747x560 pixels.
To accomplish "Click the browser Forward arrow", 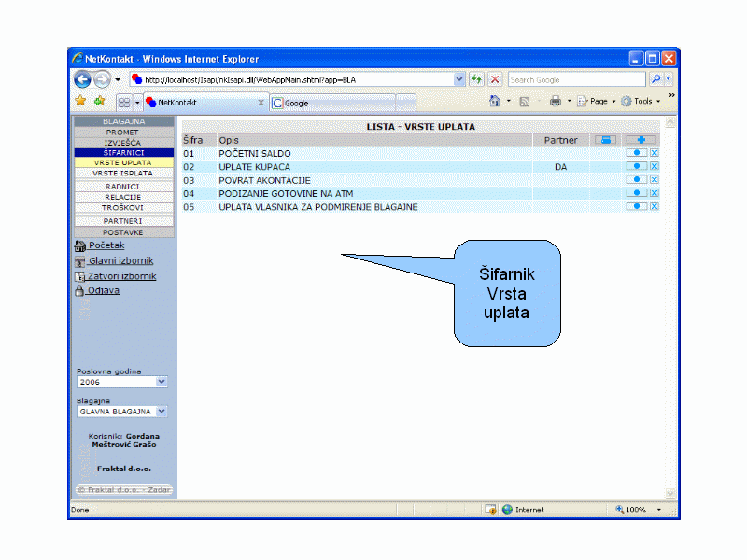I will click(x=102, y=79).
